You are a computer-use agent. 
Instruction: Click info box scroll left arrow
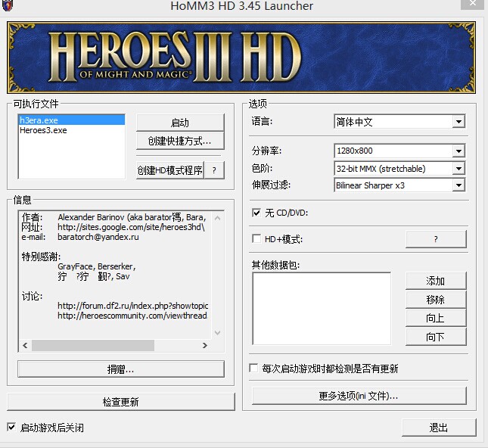(x=25, y=345)
